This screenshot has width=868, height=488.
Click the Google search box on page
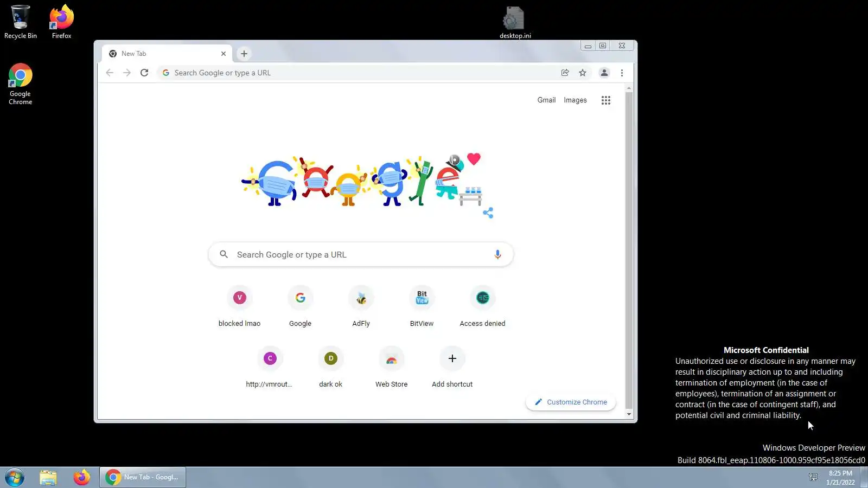(361, 254)
